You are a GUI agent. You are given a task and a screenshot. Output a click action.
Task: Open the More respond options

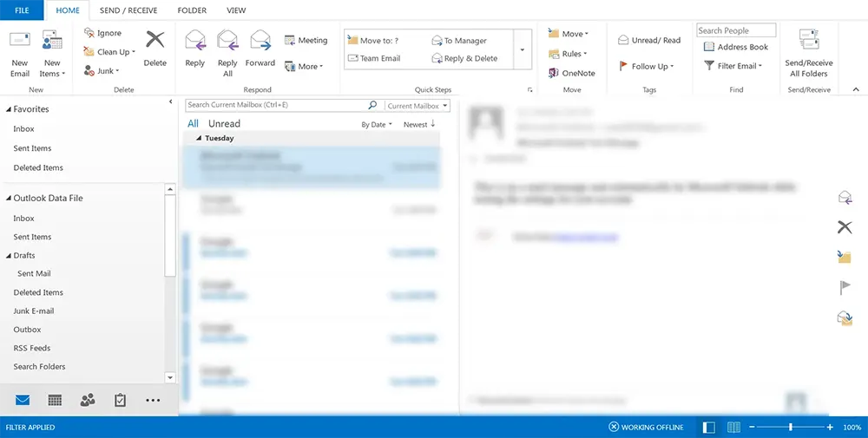click(x=304, y=67)
